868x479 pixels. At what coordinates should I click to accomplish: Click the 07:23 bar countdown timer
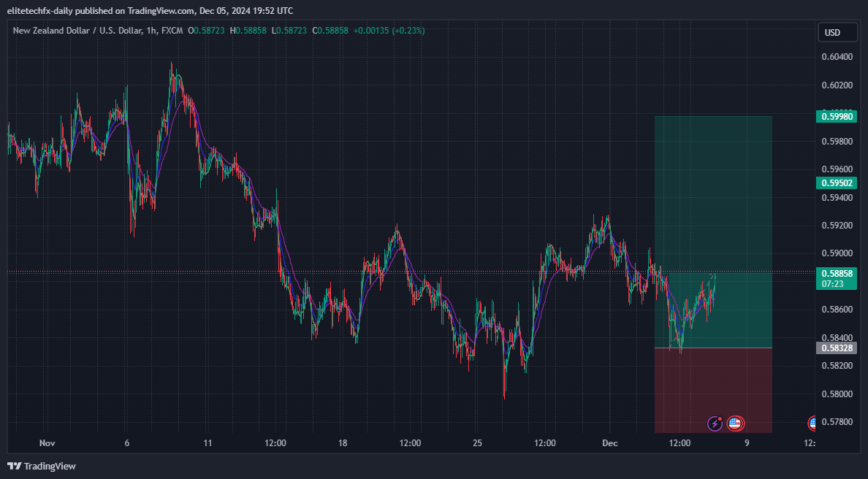pyautogui.click(x=833, y=284)
